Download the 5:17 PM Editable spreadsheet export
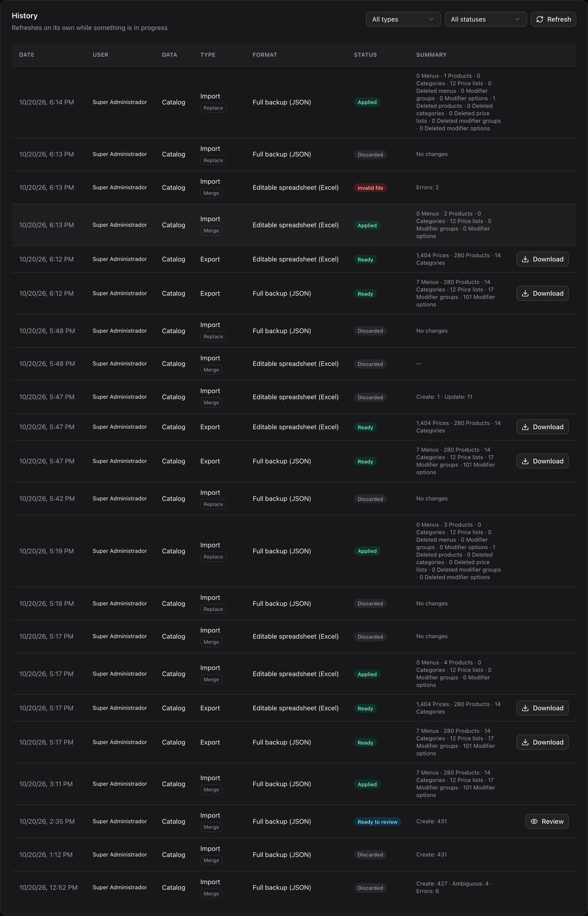Screen dimensions: 588x916 542,708
